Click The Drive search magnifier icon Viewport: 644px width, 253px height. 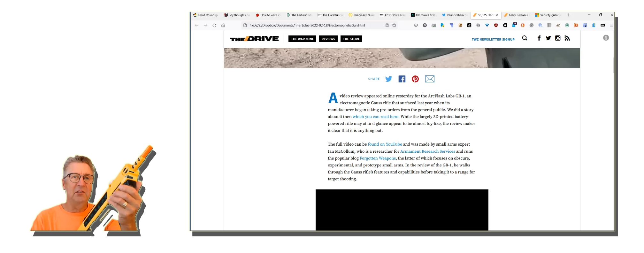[525, 38]
